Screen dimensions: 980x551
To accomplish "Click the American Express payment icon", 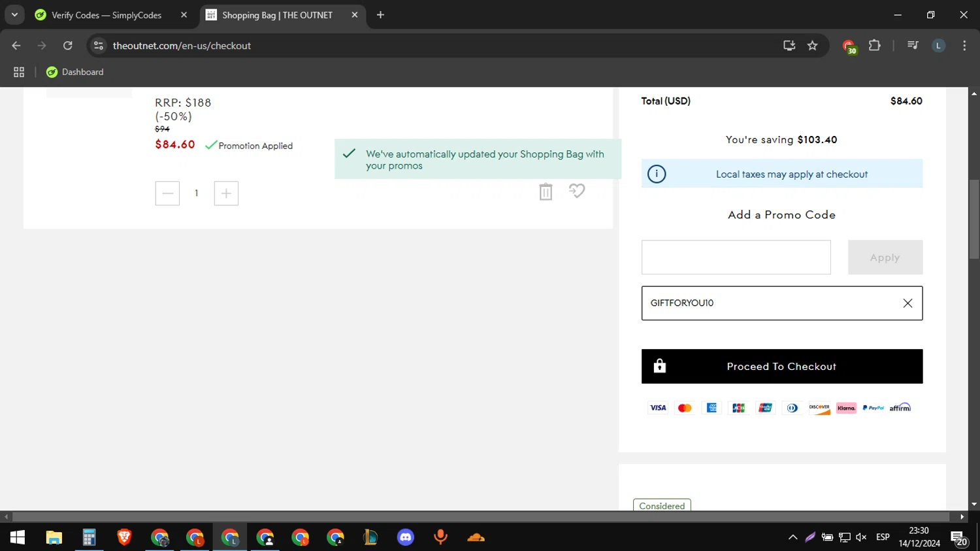I will point(711,408).
